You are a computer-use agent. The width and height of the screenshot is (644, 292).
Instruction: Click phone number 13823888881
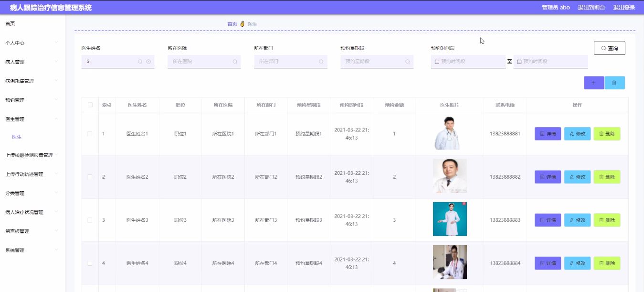[505, 134]
